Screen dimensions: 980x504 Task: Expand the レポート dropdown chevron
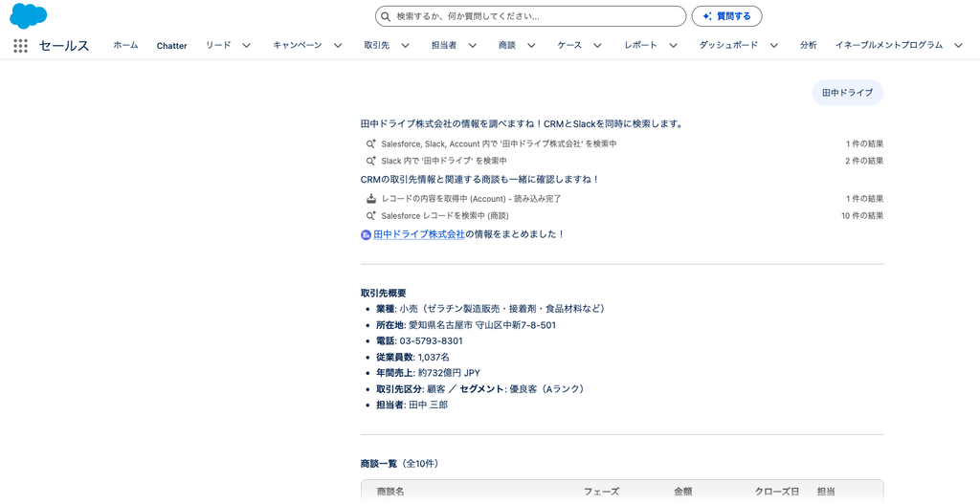[673, 46]
